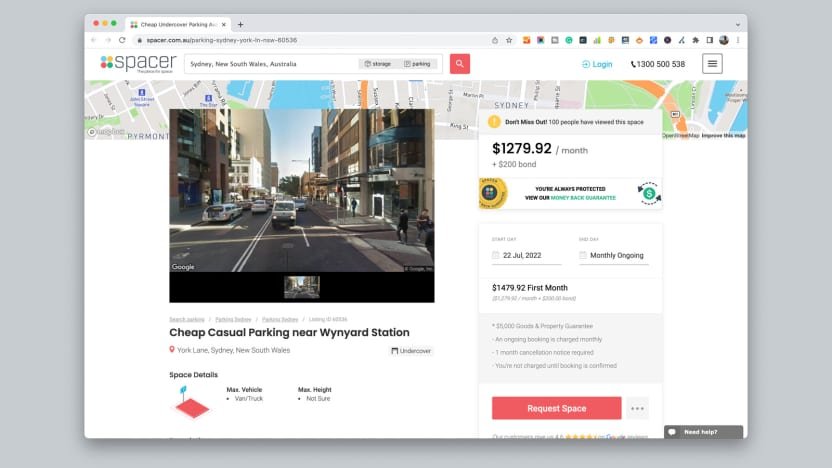Go back with browser back arrow
832x468 pixels.
point(94,40)
